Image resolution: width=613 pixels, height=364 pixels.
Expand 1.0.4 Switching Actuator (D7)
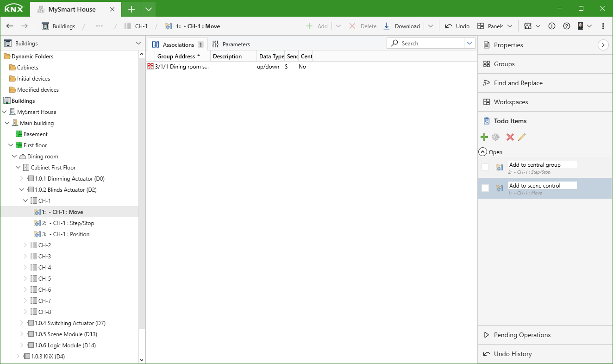coord(22,323)
